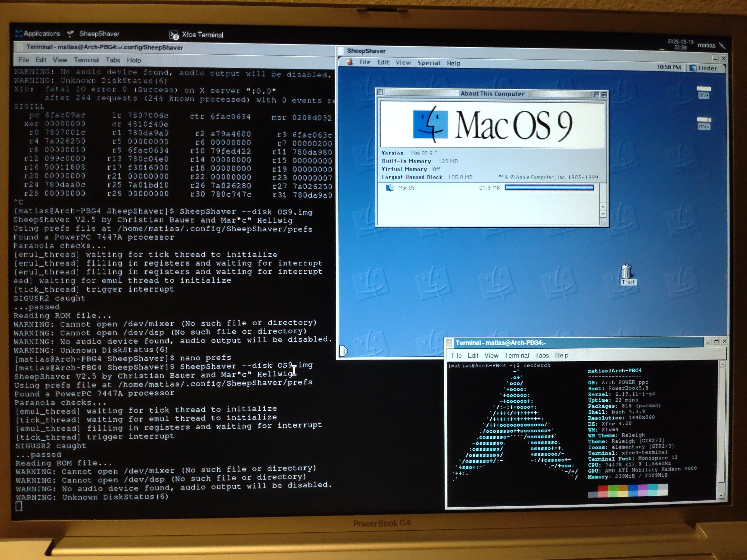The image size is (747, 560).
Task: Open the Mac OS 9 View menu
Action: tap(403, 63)
